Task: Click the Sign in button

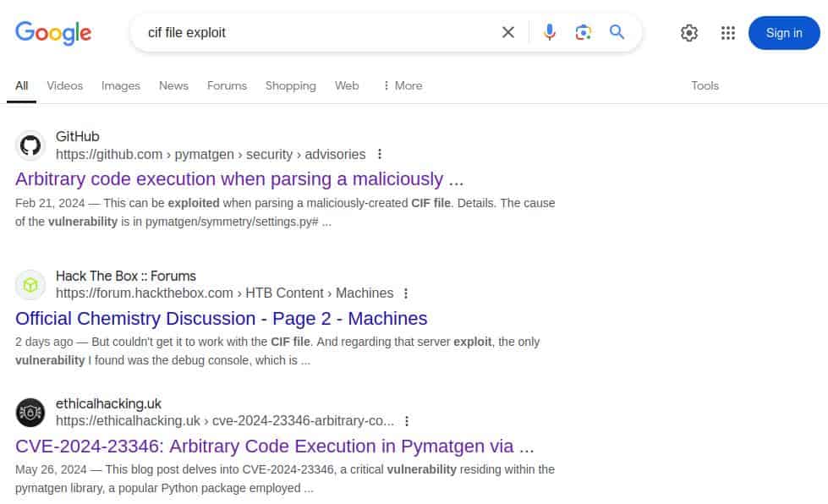Action: (x=784, y=33)
